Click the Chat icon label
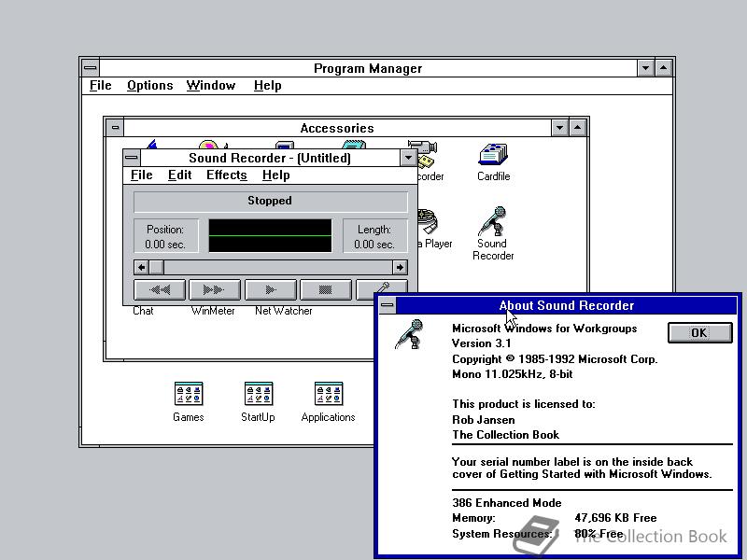This screenshot has height=560, width=747. tap(143, 311)
